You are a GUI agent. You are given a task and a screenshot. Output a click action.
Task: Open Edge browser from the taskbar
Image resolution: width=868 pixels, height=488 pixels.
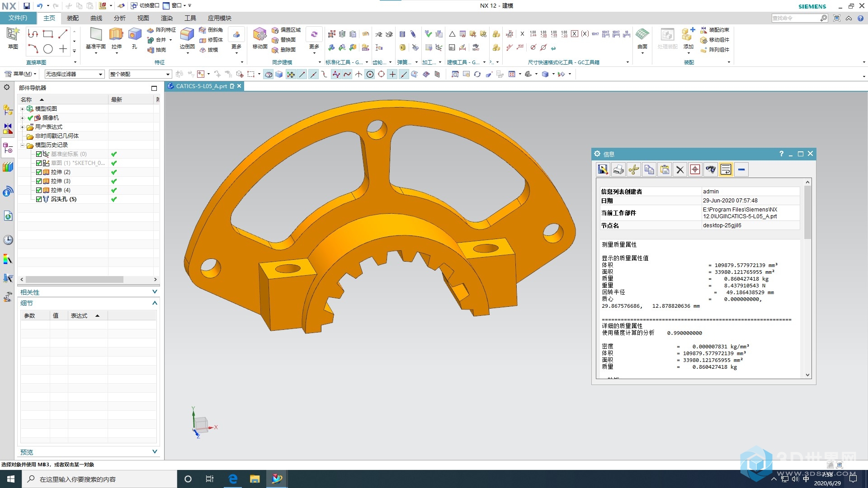pos(233,479)
